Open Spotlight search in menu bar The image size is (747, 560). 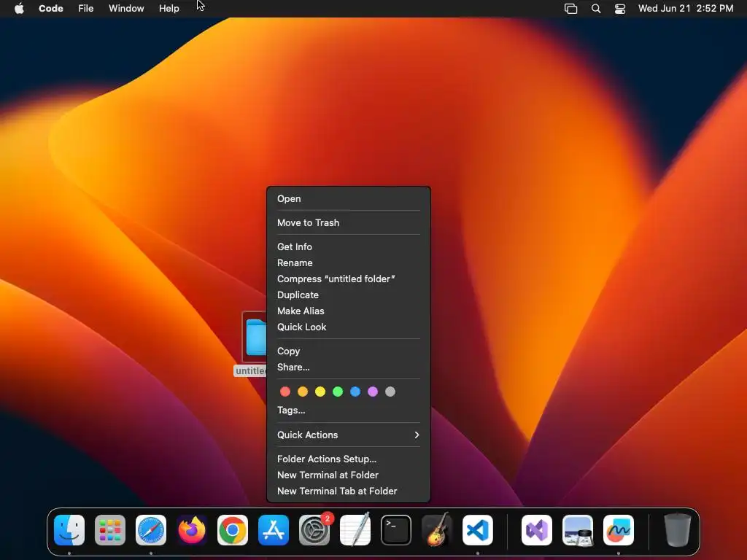pyautogui.click(x=596, y=9)
